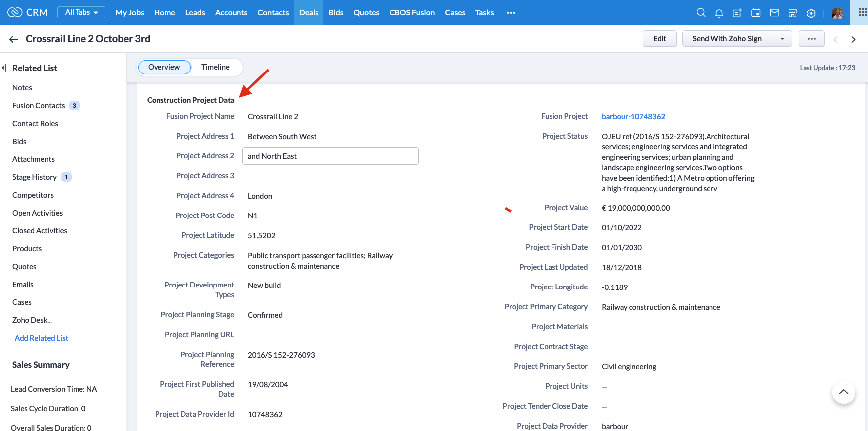Jump to Bids in the Related List
868x431 pixels.
[19, 142]
